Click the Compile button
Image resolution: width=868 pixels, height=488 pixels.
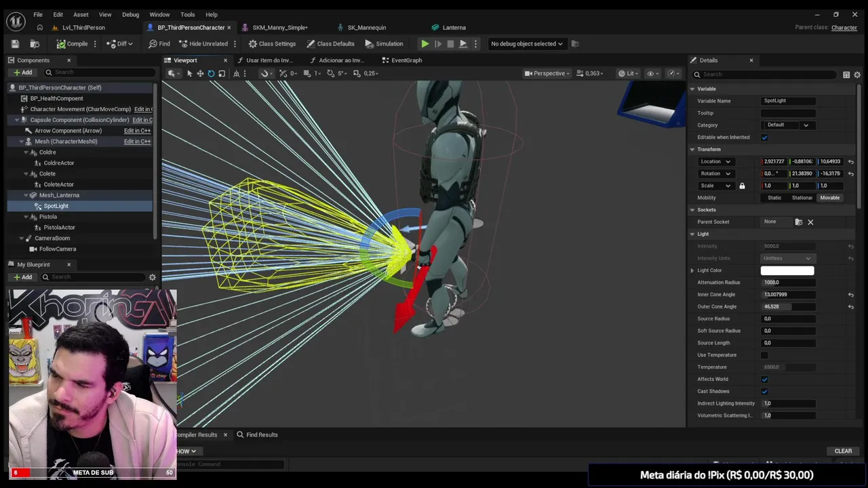73,43
